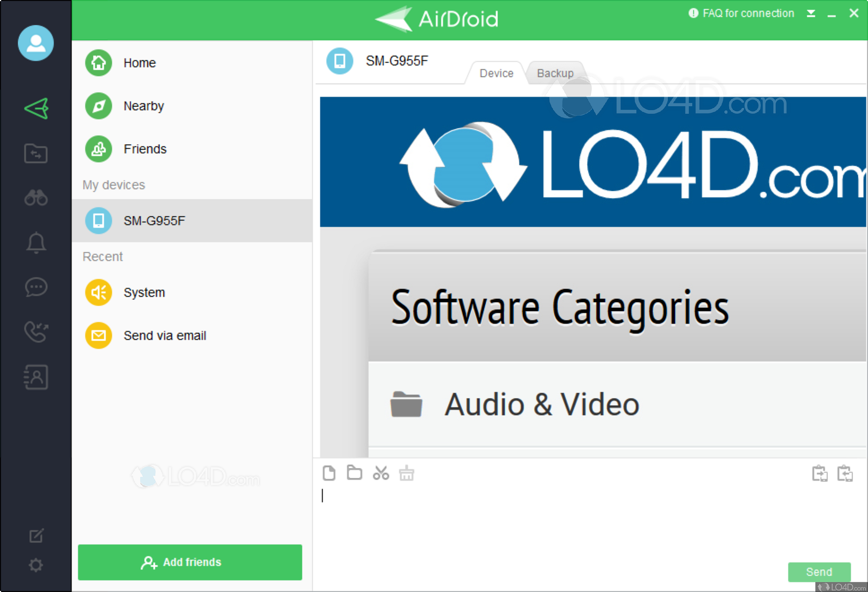Open settings via the gear icon
This screenshot has height=592, width=868.
coord(36,565)
